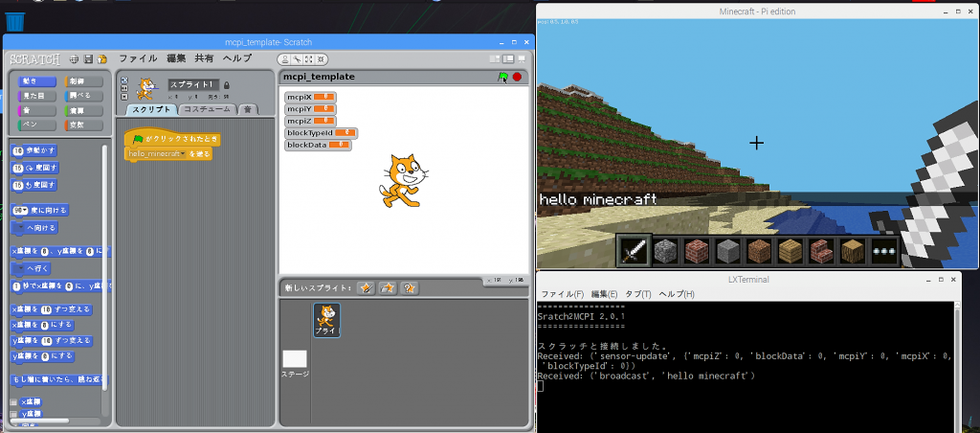
Task: Select the wood log block in hotbar
Action: [x=853, y=252]
